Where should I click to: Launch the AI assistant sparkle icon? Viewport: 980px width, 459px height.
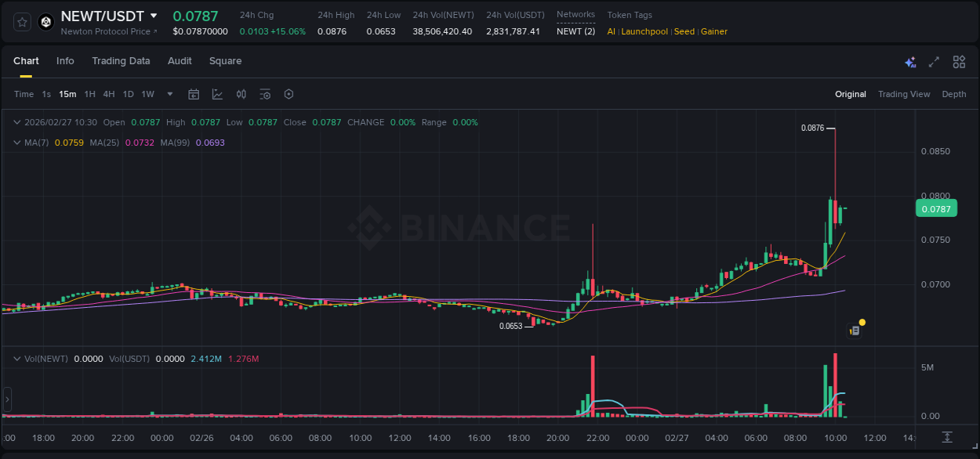[x=910, y=61]
